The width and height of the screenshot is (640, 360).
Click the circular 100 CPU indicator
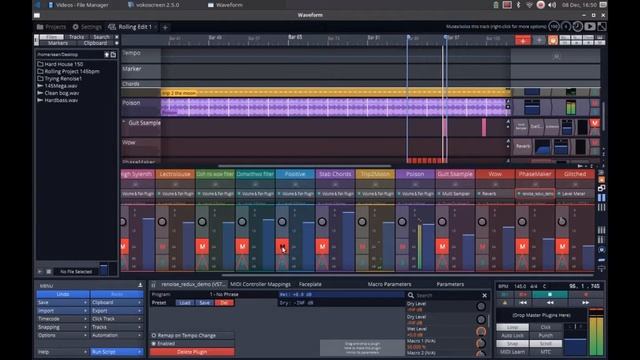click(x=554, y=27)
